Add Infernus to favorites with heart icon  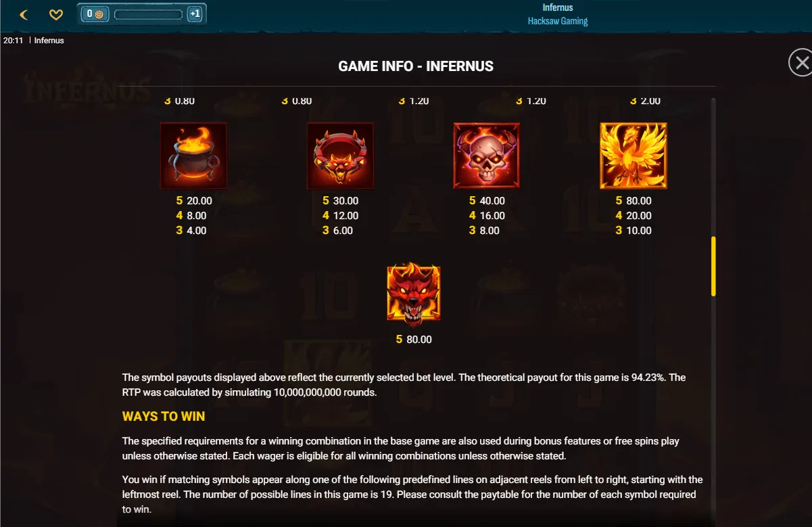coord(56,14)
